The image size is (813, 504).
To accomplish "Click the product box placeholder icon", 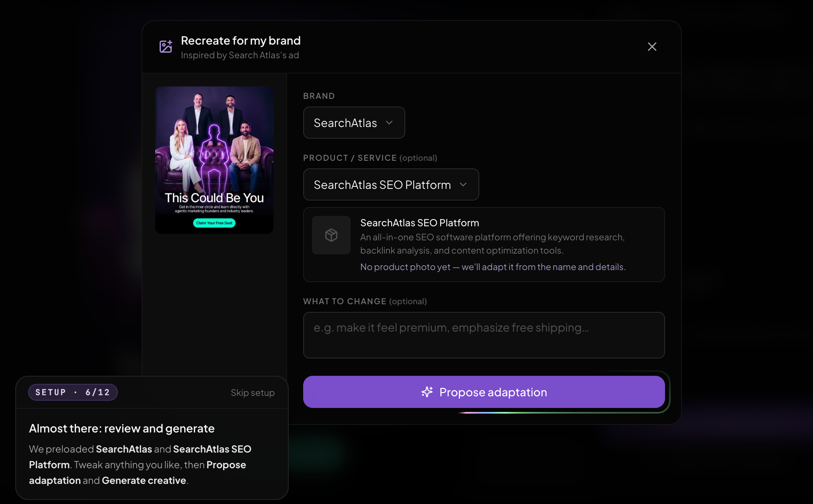I will (331, 235).
